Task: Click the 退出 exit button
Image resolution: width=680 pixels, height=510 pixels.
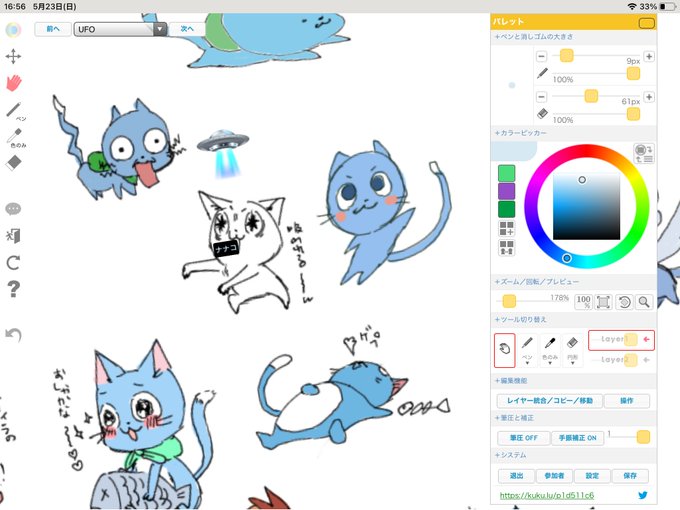Action: 516,476
